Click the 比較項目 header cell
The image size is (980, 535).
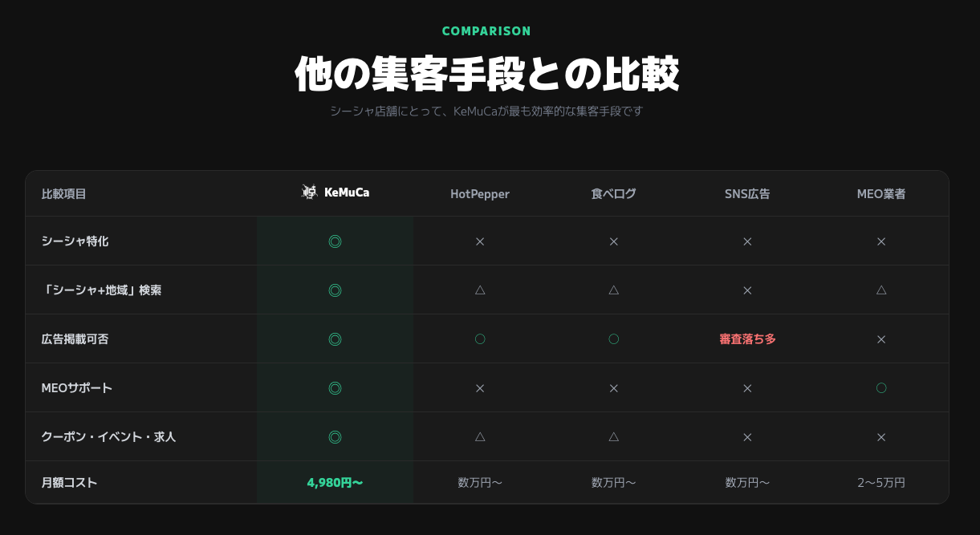click(63, 193)
